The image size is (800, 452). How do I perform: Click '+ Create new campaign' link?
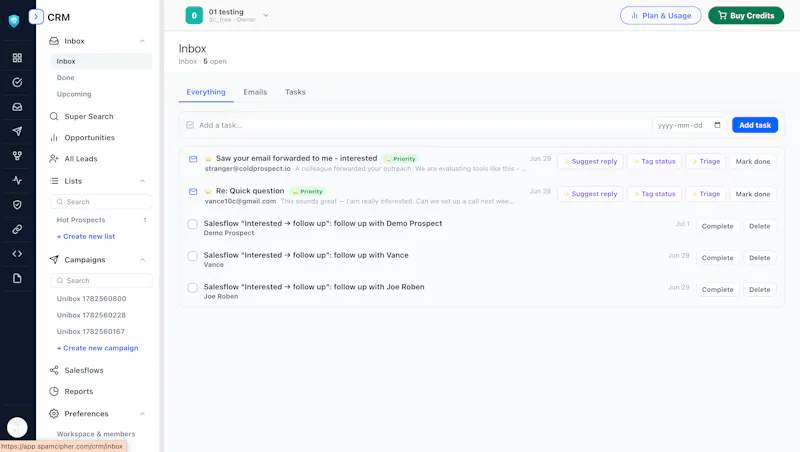point(97,348)
